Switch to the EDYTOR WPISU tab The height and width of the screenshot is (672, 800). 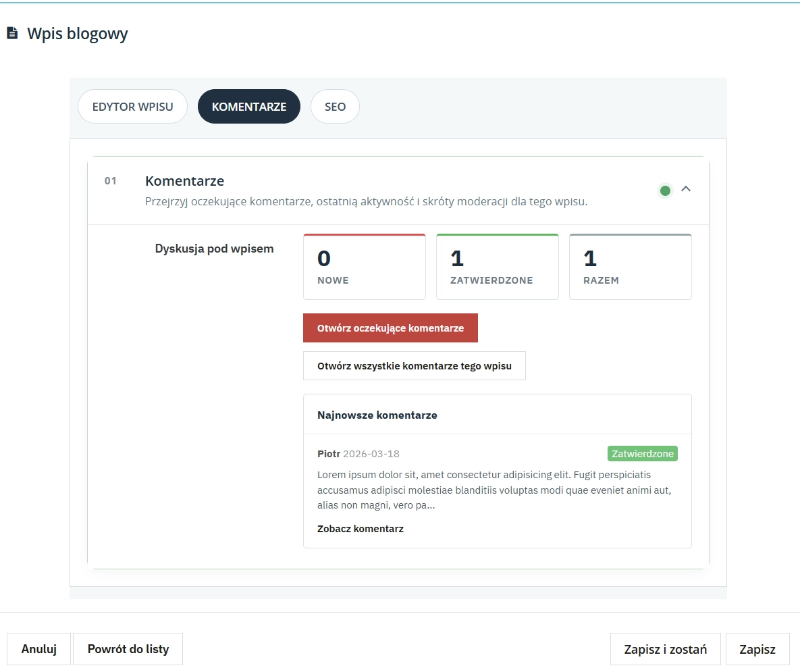point(132,106)
